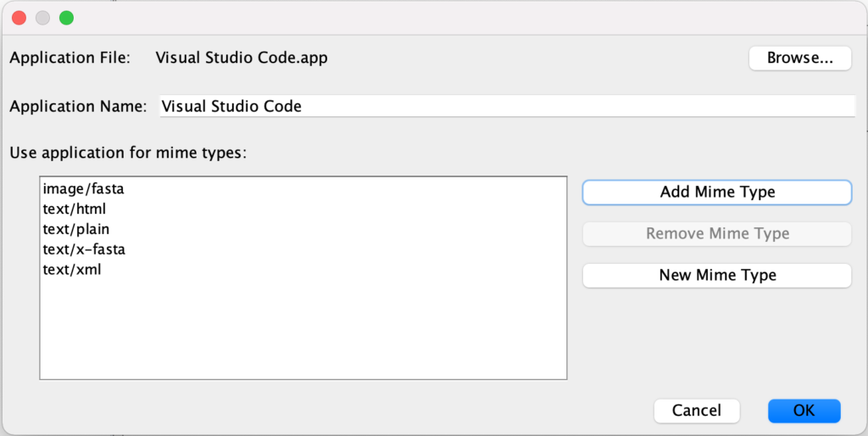Open New Mime Type dialog button
Screen dimensions: 868x436
pos(716,275)
